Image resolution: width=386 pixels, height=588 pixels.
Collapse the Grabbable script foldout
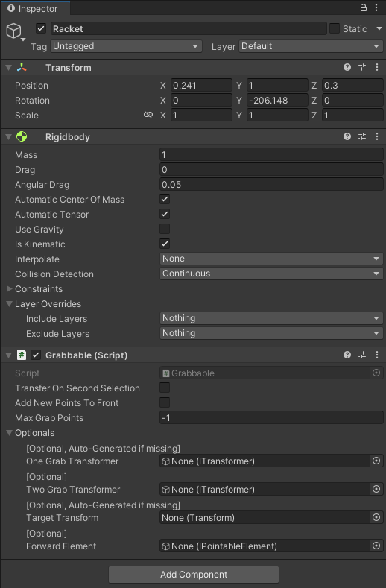tap(9, 355)
